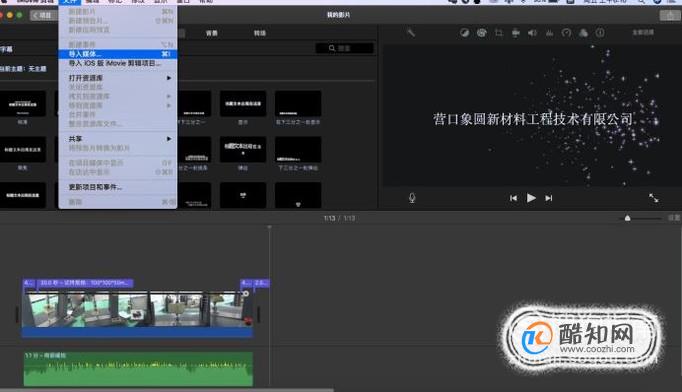Switch to the 背景 backgrounds tab

pos(212,33)
